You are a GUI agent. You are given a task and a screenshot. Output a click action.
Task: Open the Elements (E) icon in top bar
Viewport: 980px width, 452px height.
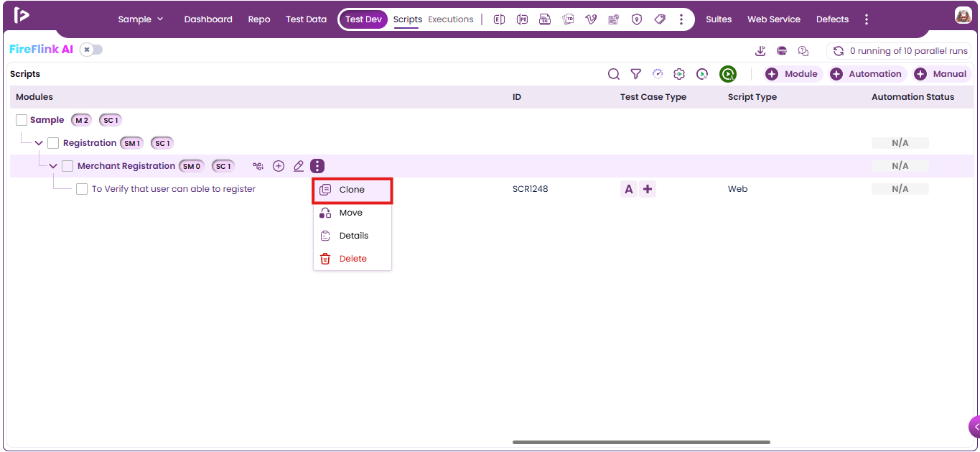coord(499,19)
